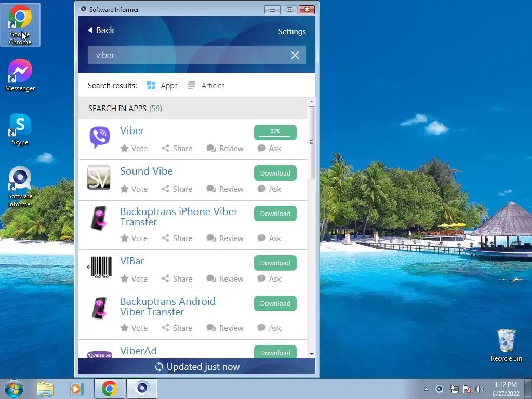532x399 pixels.
Task: Open Google Chrome desktop shortcut
Action: tap(20, 25)
